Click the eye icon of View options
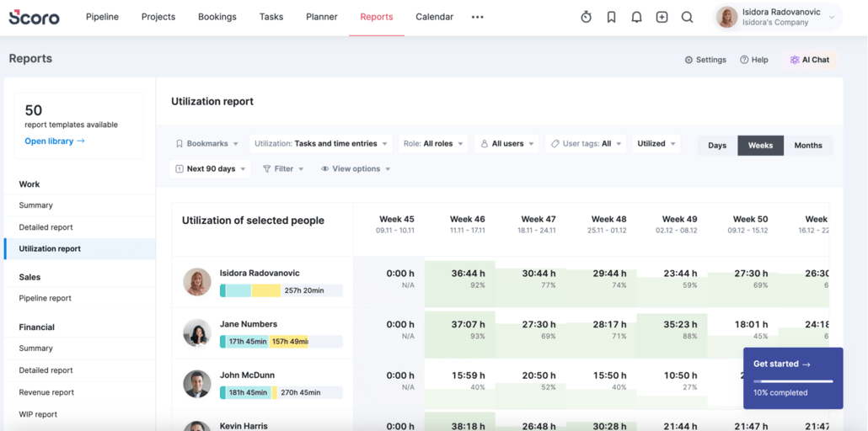Viewport: 868px width, 431px height. click(x=325, y=168)
